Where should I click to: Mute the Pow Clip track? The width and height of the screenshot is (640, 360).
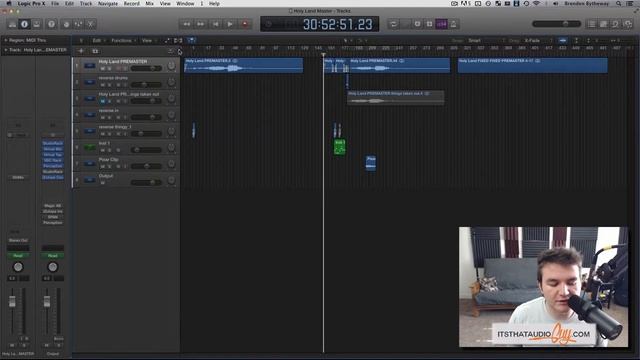click(x=102, y=167)
